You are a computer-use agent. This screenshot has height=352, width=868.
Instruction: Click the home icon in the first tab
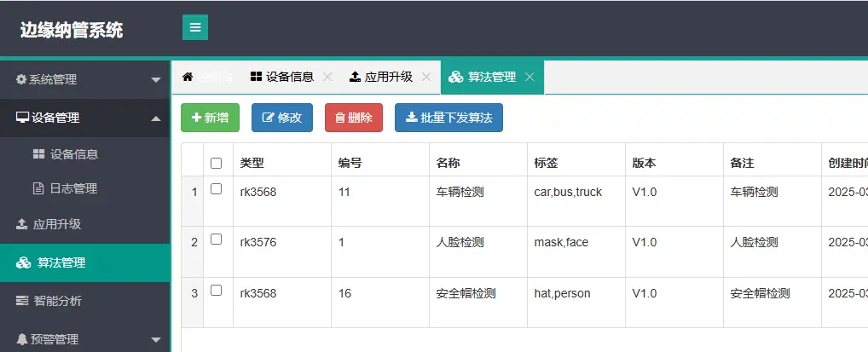coord(187,77)
